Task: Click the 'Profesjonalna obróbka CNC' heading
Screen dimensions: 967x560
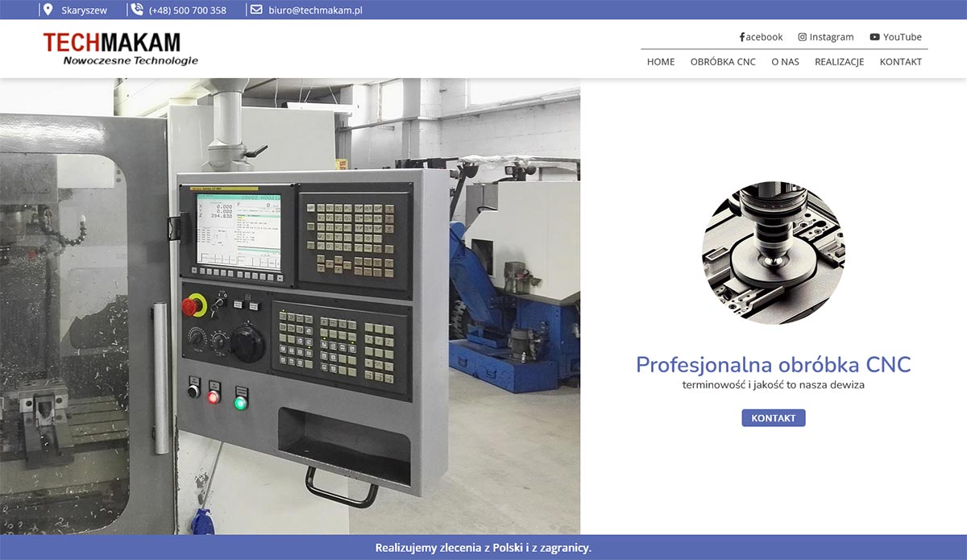Action: (x=774, y=365)
